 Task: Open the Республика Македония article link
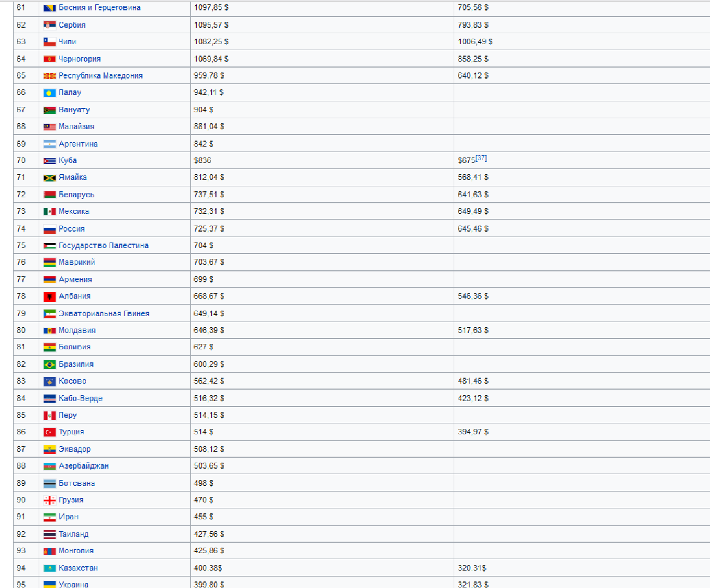click(x=100, y=76)
